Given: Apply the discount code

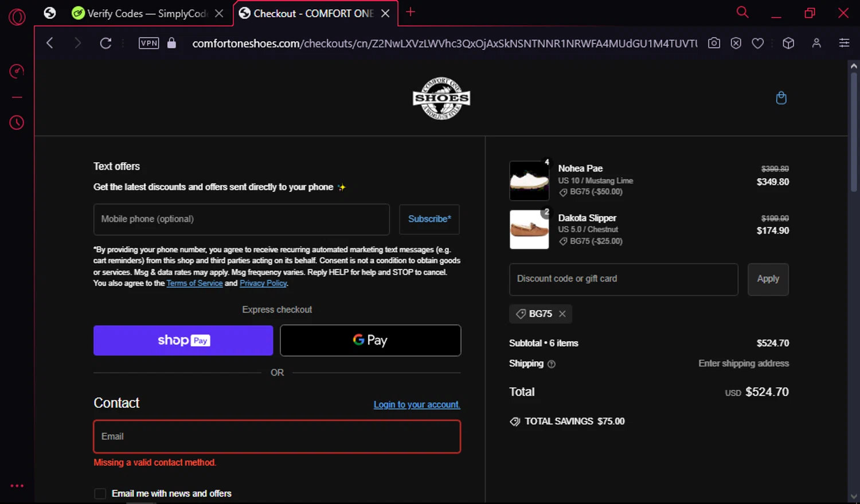Looking at the screenshot, I should (x=768, y=279).
